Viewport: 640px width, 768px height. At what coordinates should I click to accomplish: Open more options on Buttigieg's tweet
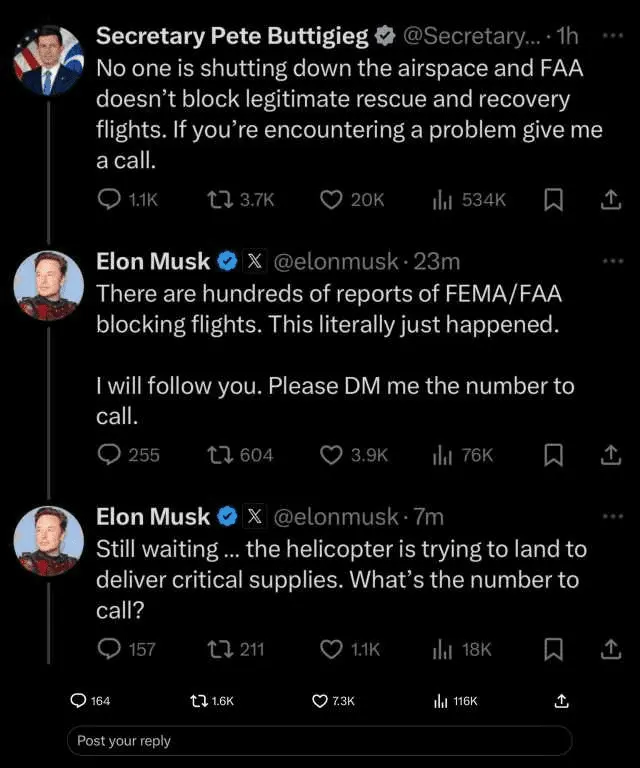pyautogui.click(x=612, y=35)
